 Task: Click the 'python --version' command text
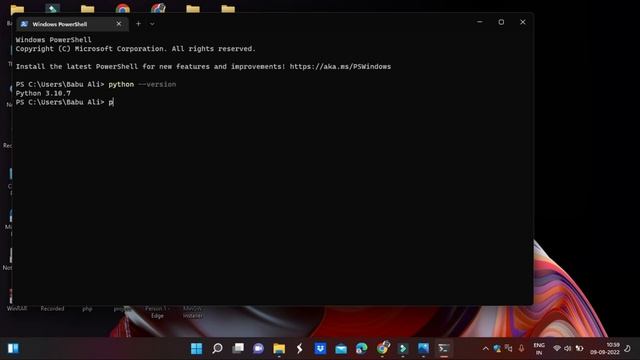click(x=142, y=84)
